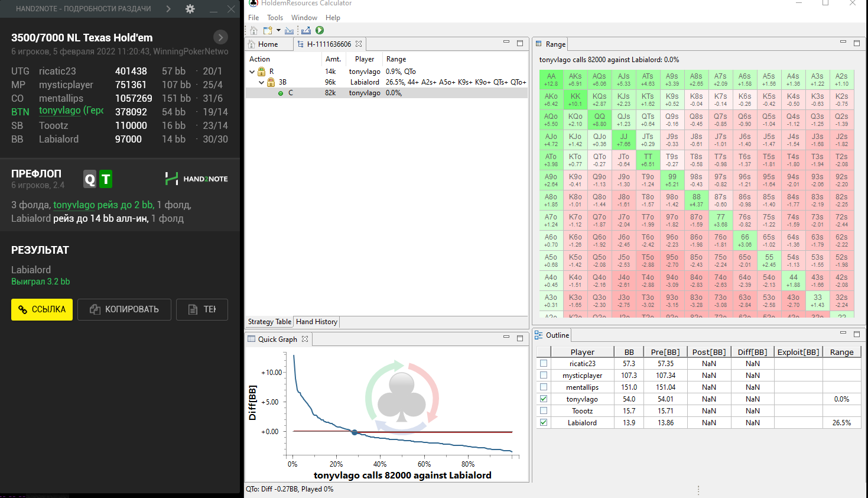The width and height of the screenshot is (868, 498).
Task: Go to next hand with the round arrow button
Action: pos(220,37)
